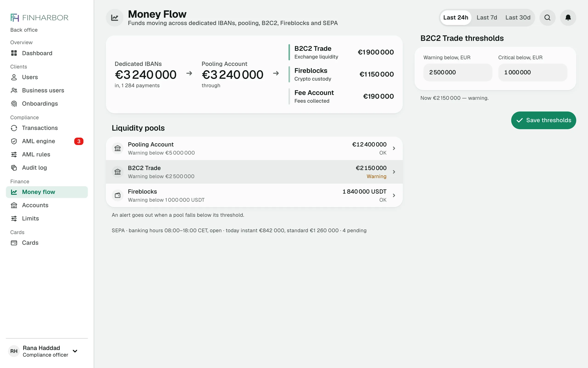Switch time range to Last 30d
This screenshot has width=588, height=368.
pyautogui.click(x=518, y=17)
